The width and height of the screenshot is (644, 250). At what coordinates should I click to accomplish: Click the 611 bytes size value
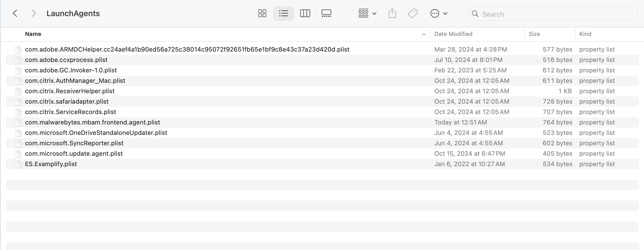557,81
